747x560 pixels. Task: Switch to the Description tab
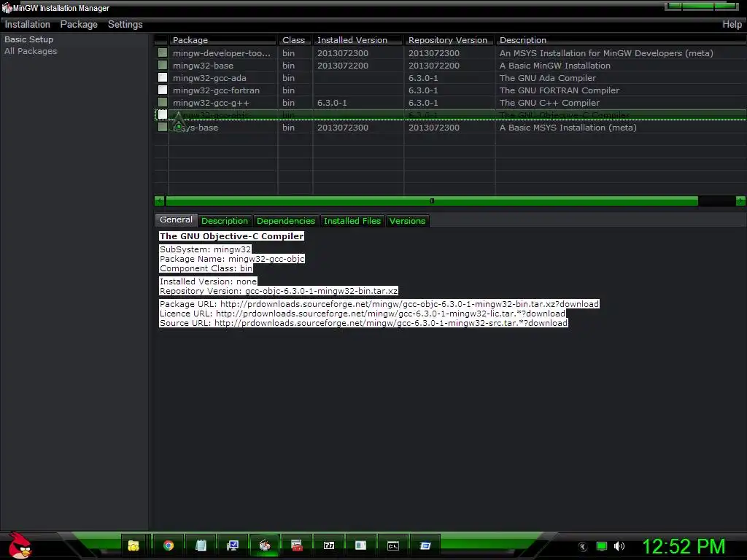[x=225, y=221]
